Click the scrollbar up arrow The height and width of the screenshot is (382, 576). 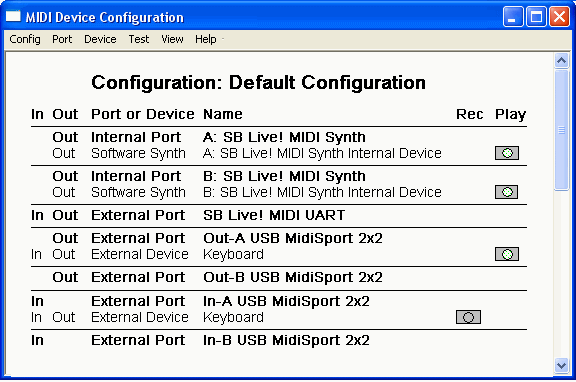(x=561, y=60)
